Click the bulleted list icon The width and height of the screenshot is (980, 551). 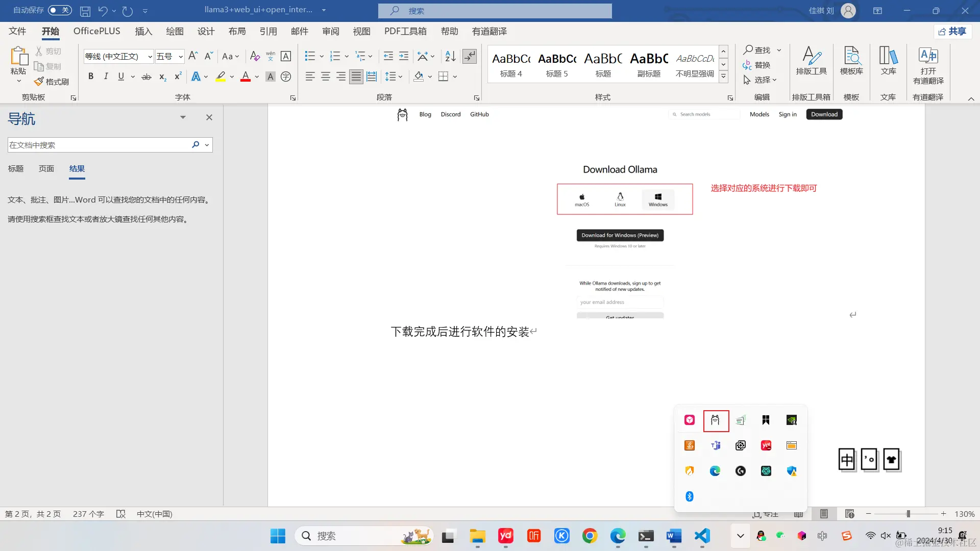click(x=310, y=56)
